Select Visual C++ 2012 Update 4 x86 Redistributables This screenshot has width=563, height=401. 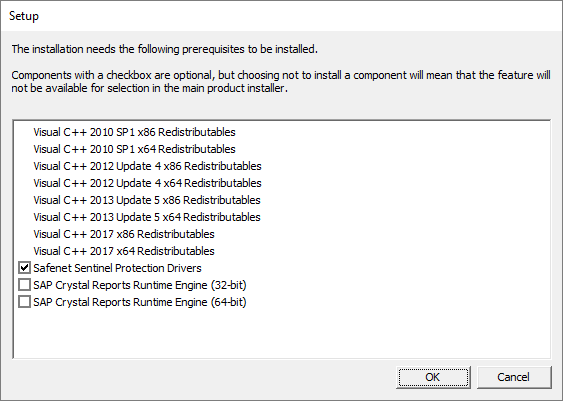pyautogui.click(x=147, y=166)
